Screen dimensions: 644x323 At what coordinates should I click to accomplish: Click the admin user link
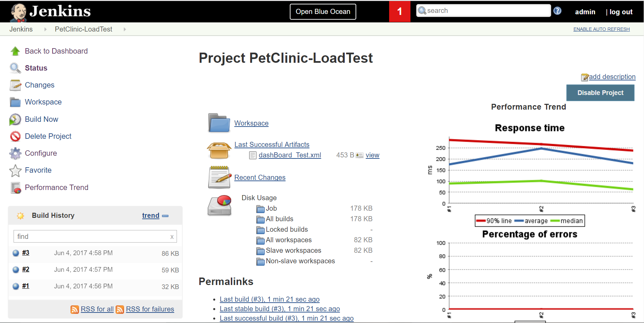point(585,12)
